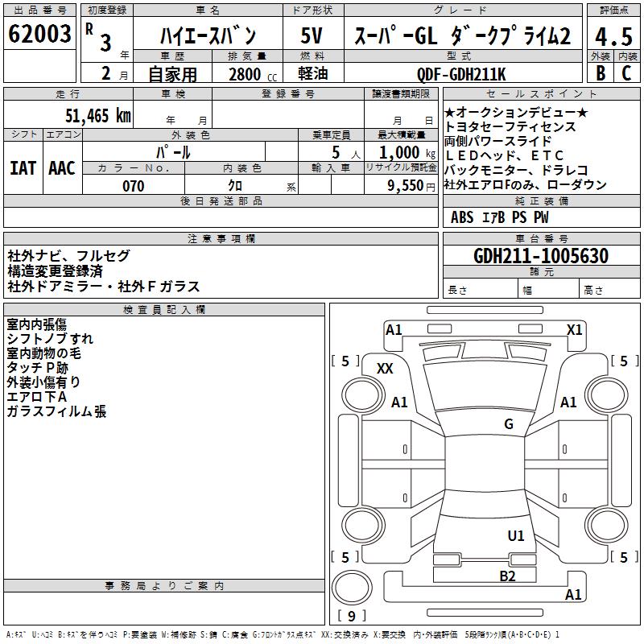The width and height of the screenshot is (644, 644).
Task: Click the history value 自家用
Action: (172, 74)
